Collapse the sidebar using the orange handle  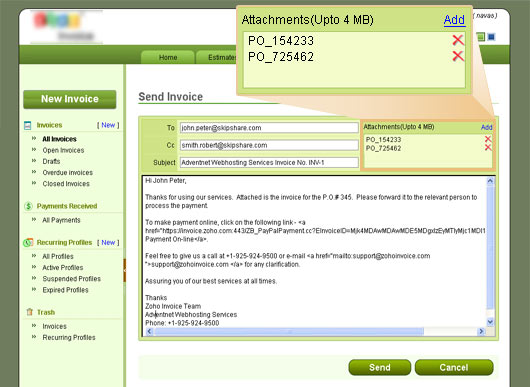124,270
